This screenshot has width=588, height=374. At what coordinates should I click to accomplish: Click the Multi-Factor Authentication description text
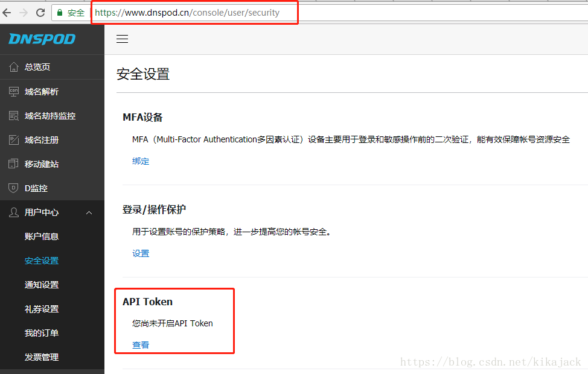click(351, 139)
